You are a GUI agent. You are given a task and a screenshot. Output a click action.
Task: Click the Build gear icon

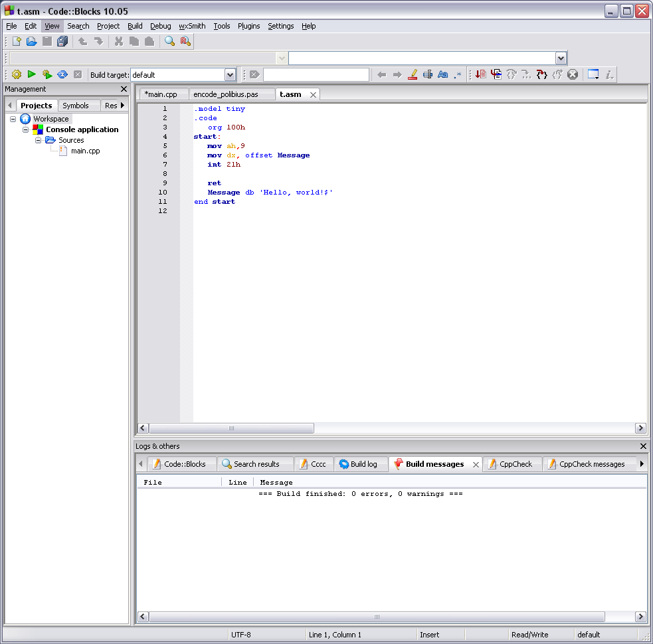click(x=17, y=74)
